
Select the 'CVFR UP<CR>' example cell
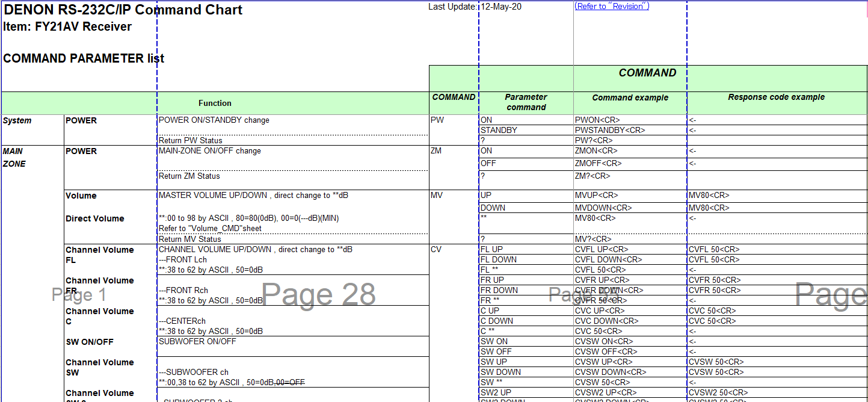[630, 280]
